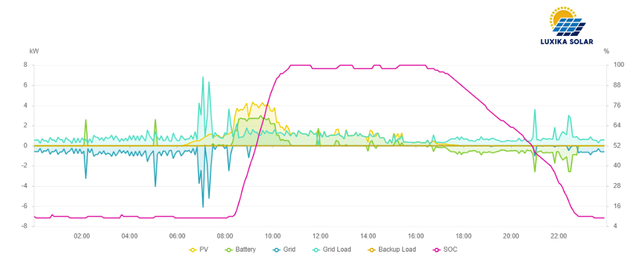The height and width of the screenshot is (268, 644).
Task: Click the green Battery legend marker icon
Action: tap(227, 250)
